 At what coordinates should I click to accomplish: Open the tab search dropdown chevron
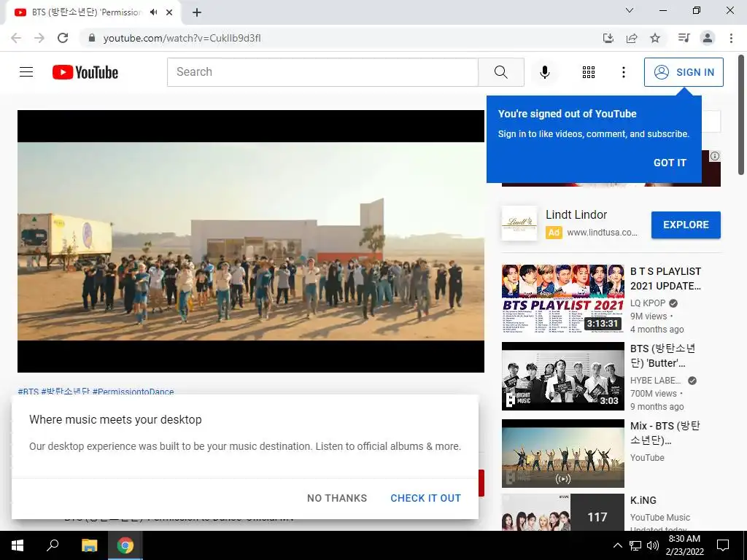coord(630,10)
